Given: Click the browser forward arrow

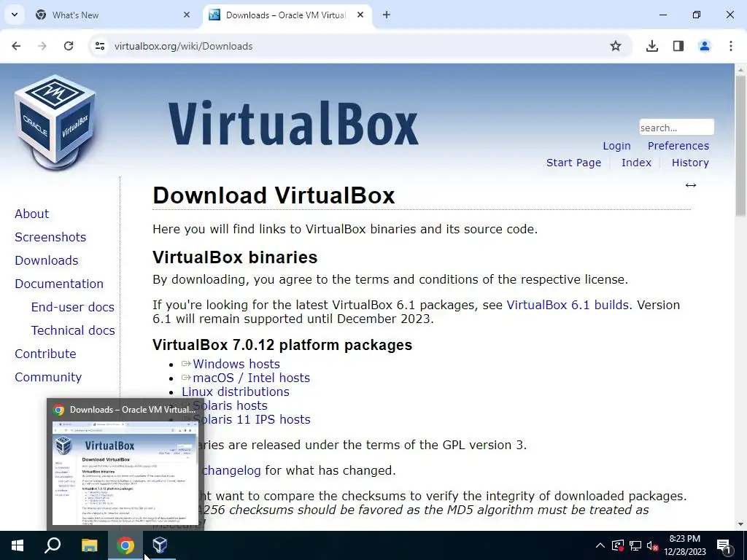Looking at the screenshot, I should pyautogui.click(x=42, y=46).
